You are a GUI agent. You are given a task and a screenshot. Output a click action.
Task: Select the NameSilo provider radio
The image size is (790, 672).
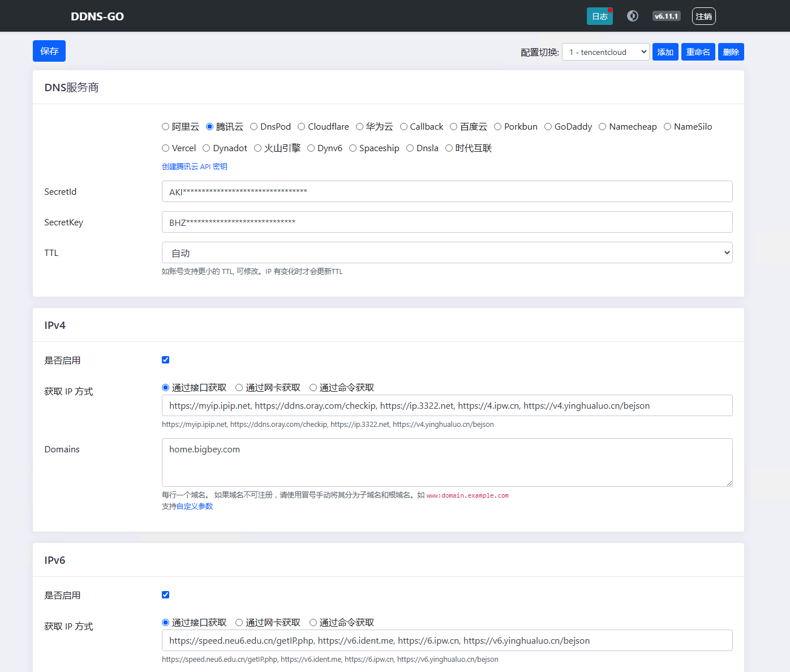pyautogui.click(x=667, y=127)
